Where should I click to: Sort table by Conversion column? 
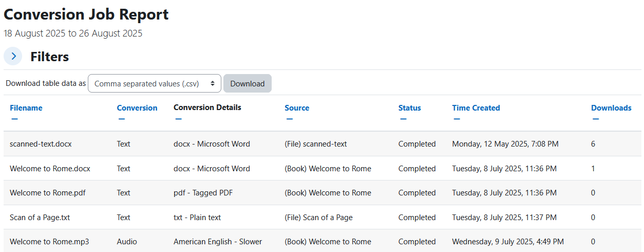137,108
